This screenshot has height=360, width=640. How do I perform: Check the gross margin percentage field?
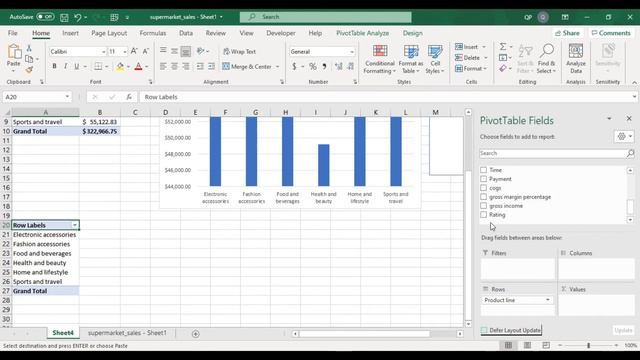(x=484, y=197)
